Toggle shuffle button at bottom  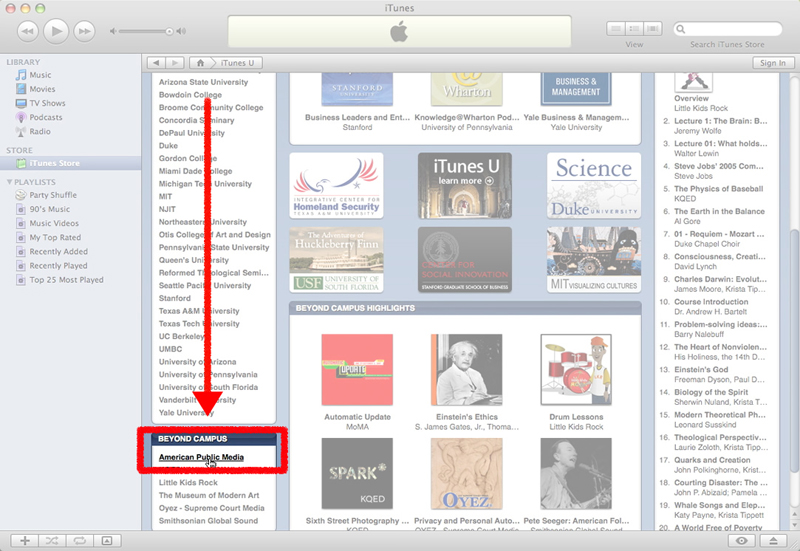point(52,541)
